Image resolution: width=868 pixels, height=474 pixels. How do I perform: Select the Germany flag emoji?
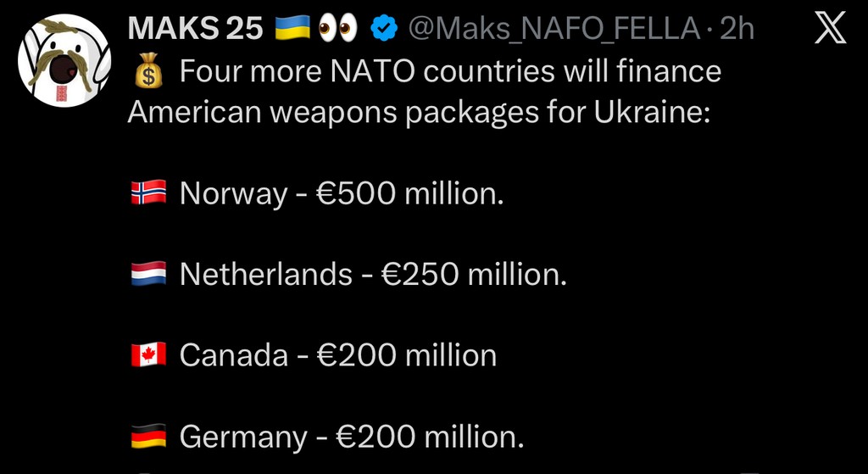pos(147,438)
